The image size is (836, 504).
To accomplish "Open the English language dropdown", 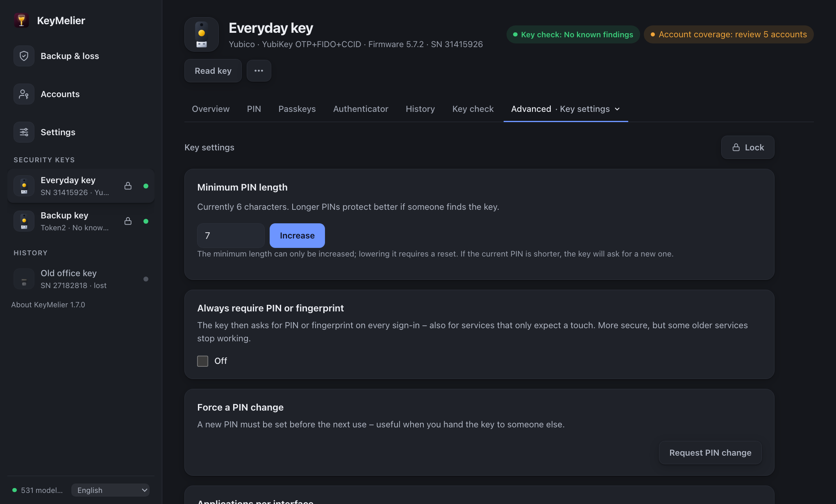I will click(110, 490).
